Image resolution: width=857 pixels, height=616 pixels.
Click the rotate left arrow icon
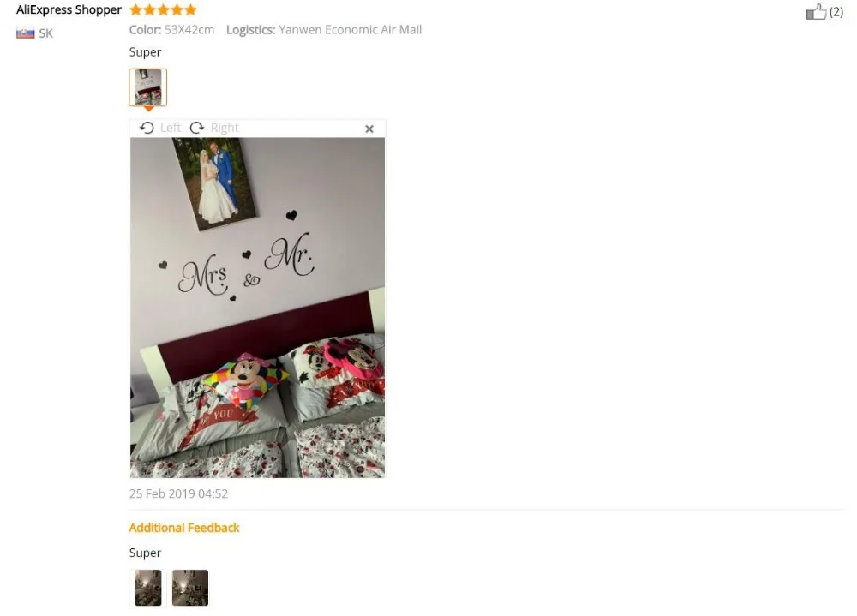click(147, 128)
